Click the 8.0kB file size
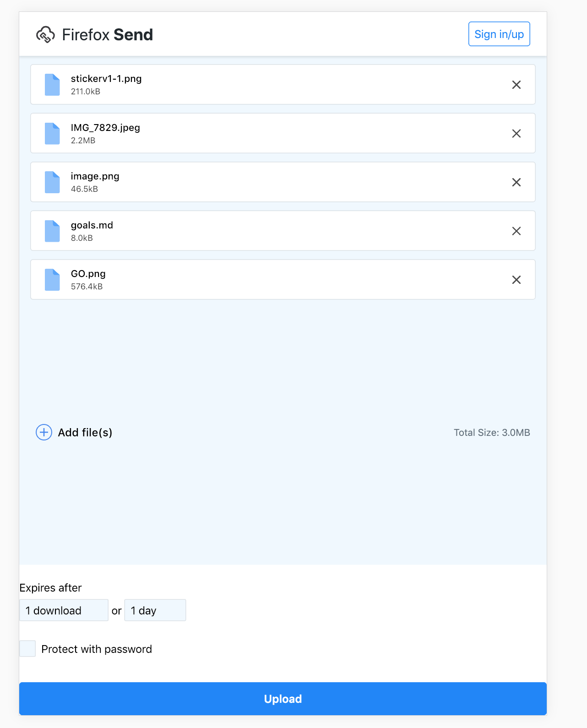Viewport: 587px width, 728px height. coord(82,238)
